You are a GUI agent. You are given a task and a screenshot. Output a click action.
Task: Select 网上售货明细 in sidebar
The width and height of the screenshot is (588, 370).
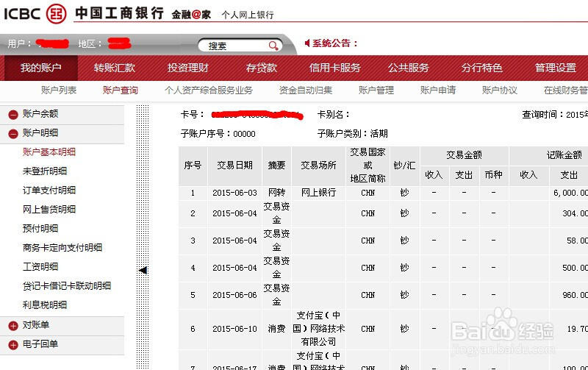point(49,210)
